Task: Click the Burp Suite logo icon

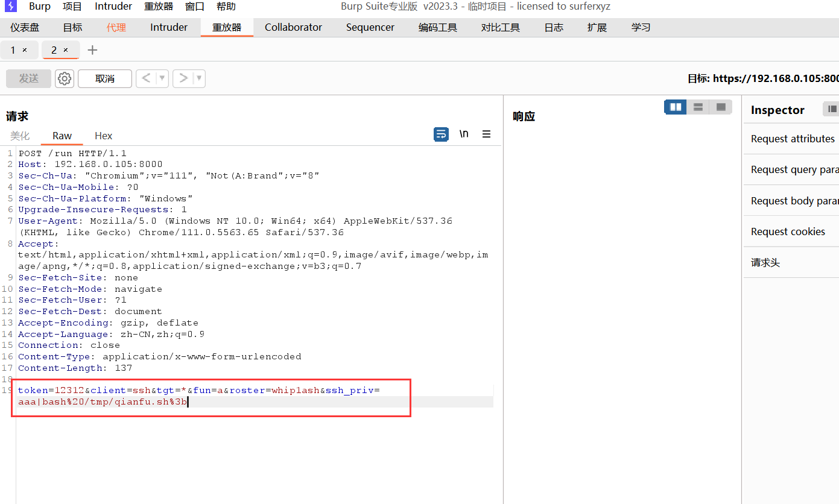Action: coord(11,7)
